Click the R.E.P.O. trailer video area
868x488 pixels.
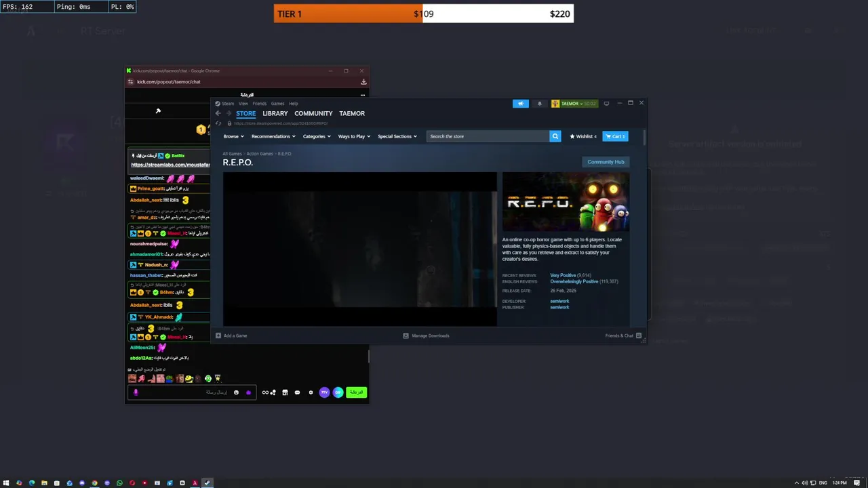tap(360, 249)
